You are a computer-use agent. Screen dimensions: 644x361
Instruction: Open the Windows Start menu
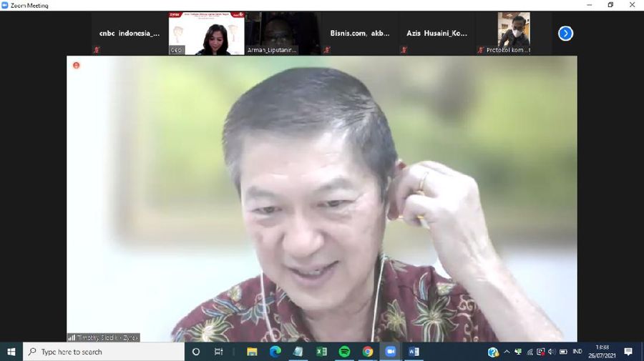click(x=11, y=352)
